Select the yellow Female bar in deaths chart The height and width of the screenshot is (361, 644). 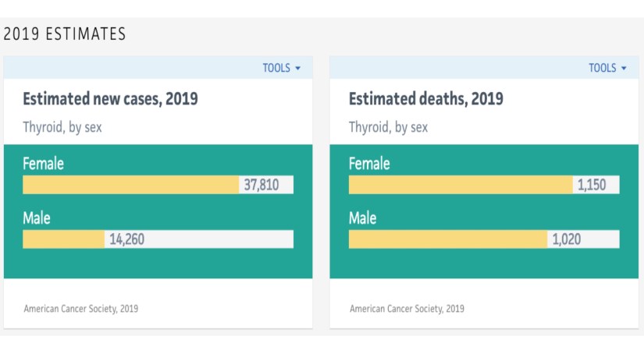pos(460,185)
